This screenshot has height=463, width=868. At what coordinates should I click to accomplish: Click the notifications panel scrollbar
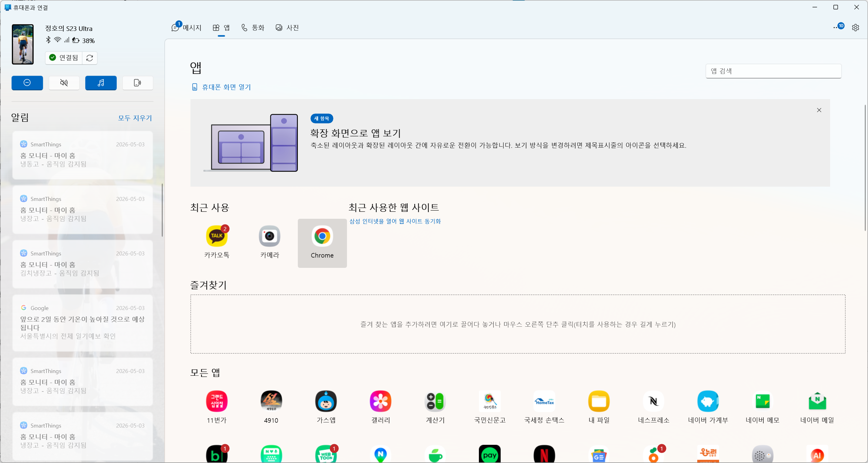(163, 210)
